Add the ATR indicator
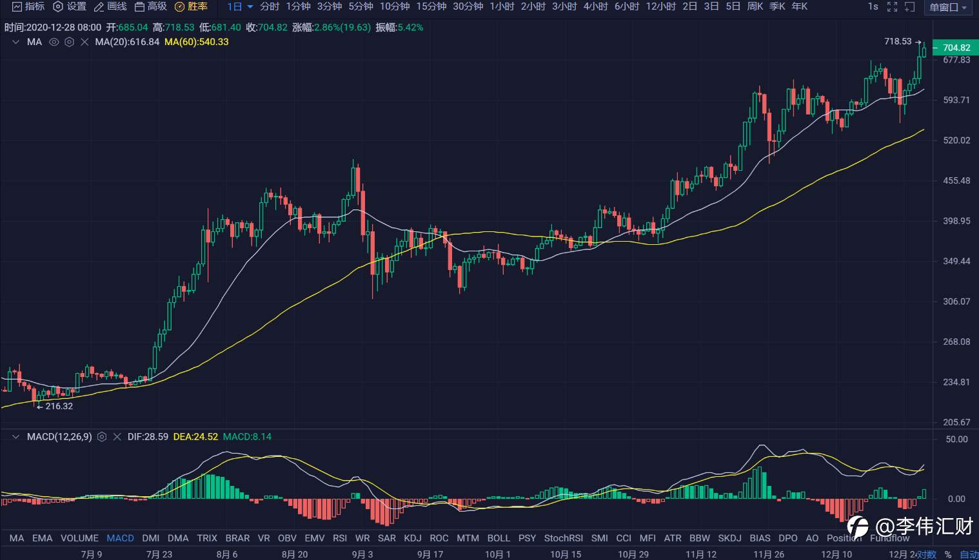Viewport: 979px width, 560px height. click(673, 538)
